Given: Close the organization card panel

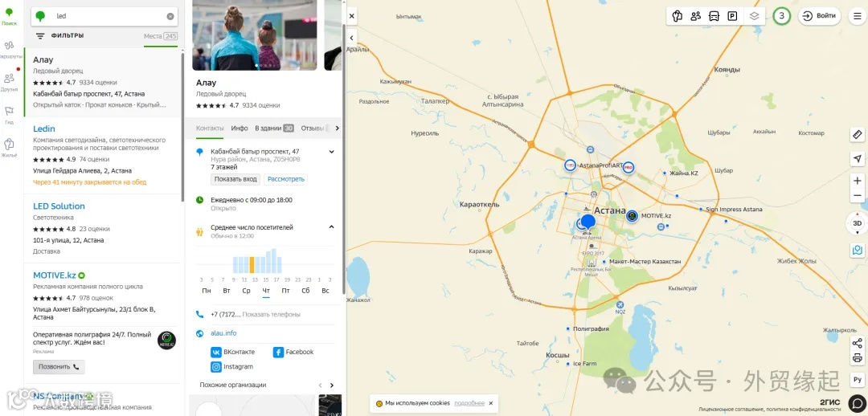Looking at the screenshot, I should point(351,17).
